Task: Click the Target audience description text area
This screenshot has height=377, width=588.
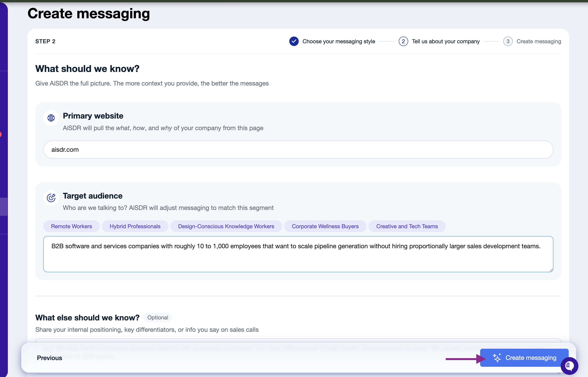Action: coord(298,254)
